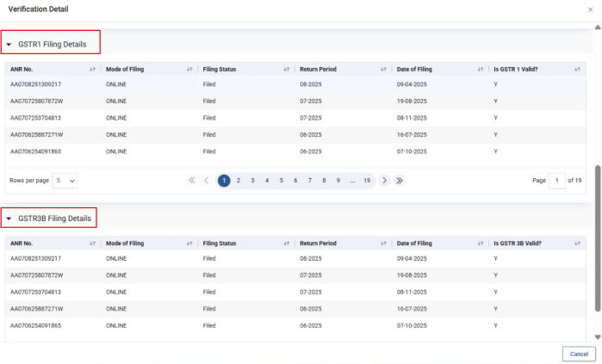
Task: Go to page 2 of GSTR1 results
Action: (239, 181)
